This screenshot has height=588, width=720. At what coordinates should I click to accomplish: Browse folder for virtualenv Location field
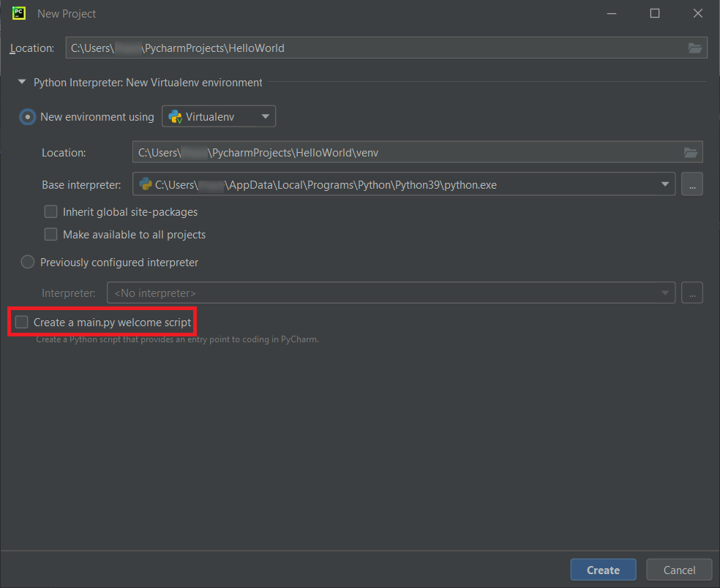690,152
